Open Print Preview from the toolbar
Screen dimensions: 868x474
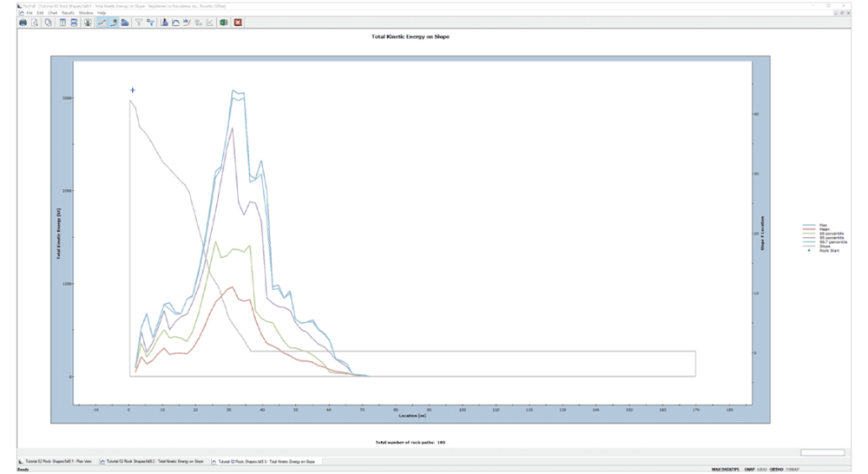[x=35, y=23]
